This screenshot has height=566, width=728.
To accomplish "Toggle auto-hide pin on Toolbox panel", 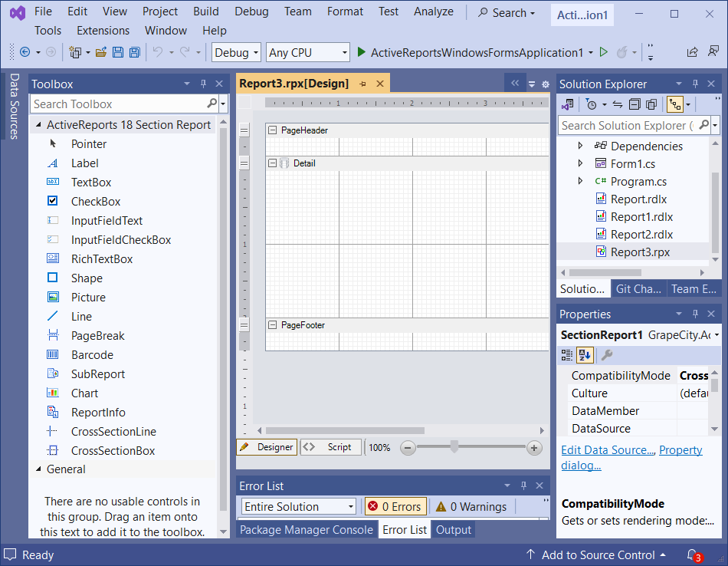I will pos(203,84).
